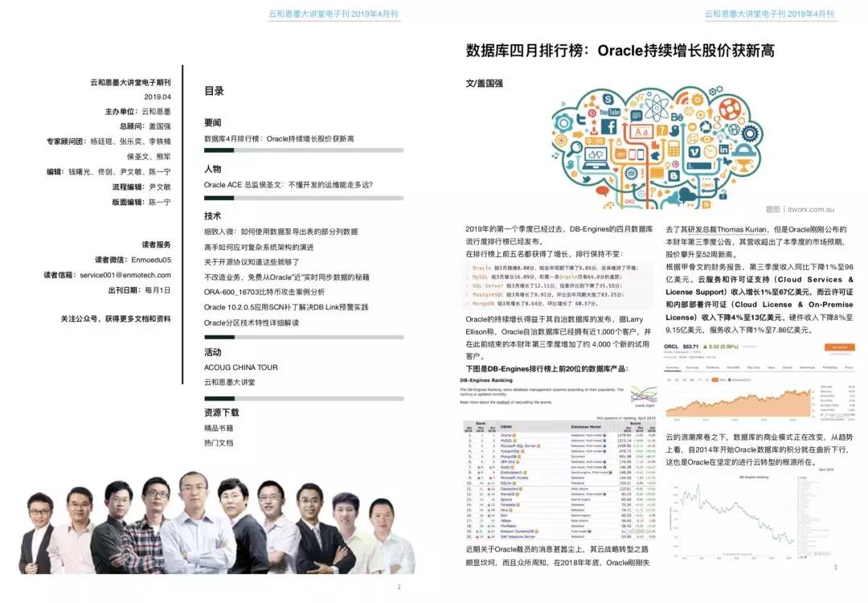Click the caption 下图是DB-Engines排行榜上前20位的数据库产品
The width and height of the screenshot is (868, 603).
coord(547,369)
